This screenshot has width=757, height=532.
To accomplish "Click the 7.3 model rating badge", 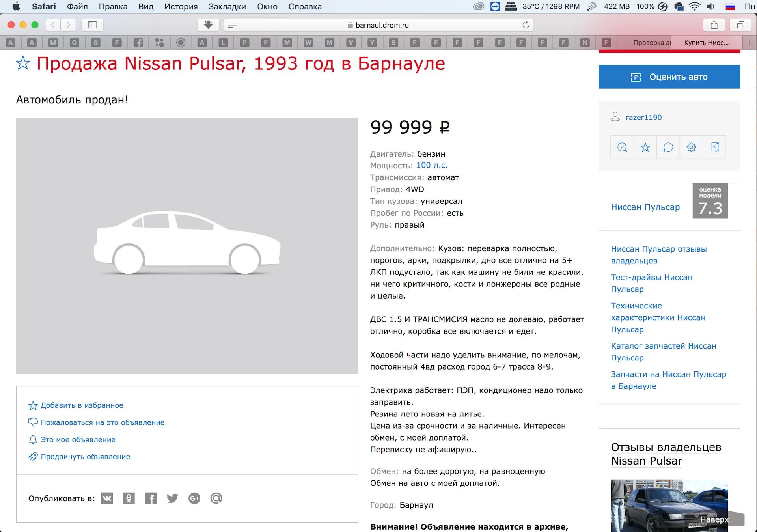I will point(710,201).
